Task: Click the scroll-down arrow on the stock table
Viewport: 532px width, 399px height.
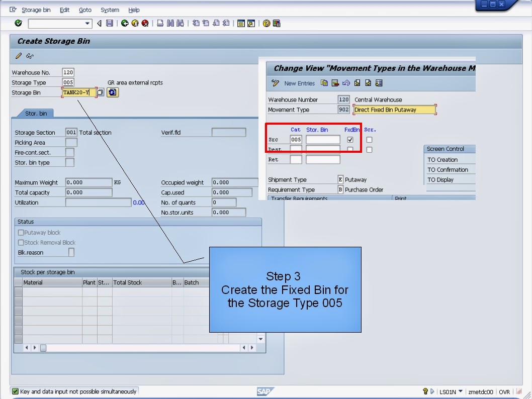Action: pyautogui.click(x=260, y=339)
